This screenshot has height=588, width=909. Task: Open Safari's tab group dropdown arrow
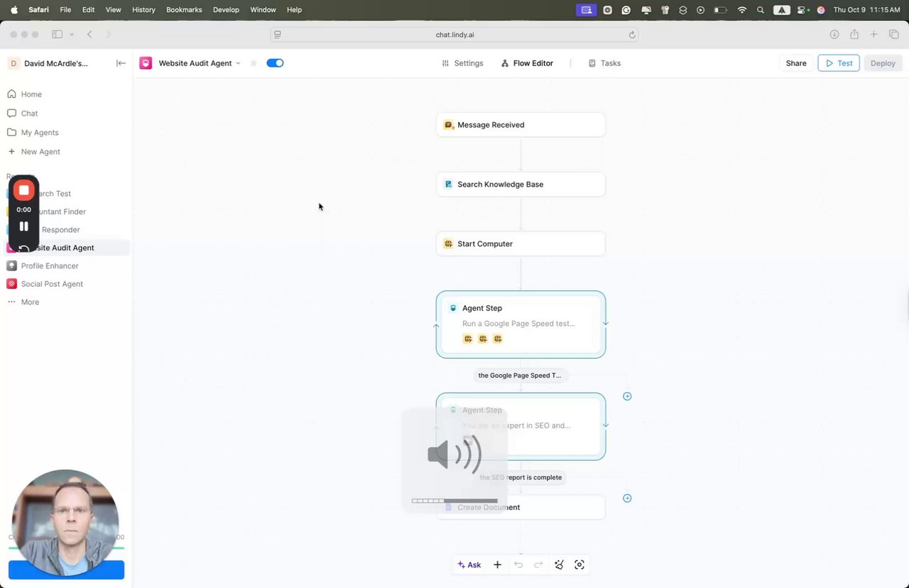coord(72,34)
